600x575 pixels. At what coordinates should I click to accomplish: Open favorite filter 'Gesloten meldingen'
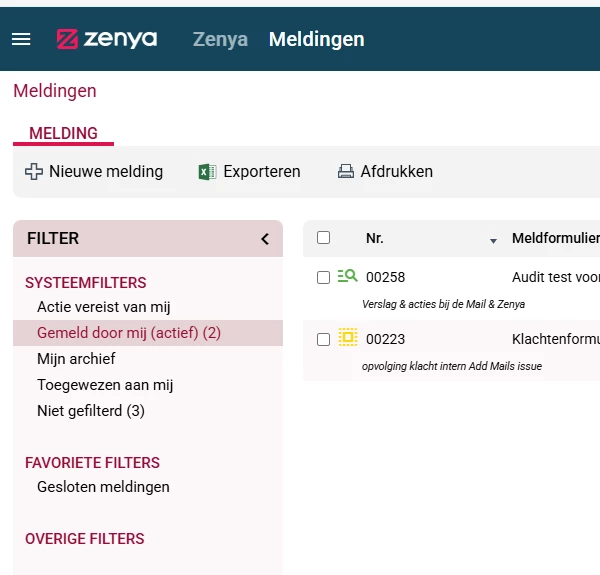pyautogui.click(x=103, y=487)
